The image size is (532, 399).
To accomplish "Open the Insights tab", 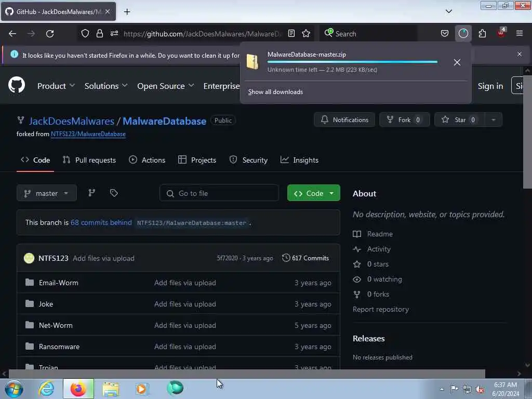I will pyautogui.click(x=299, y=160).
